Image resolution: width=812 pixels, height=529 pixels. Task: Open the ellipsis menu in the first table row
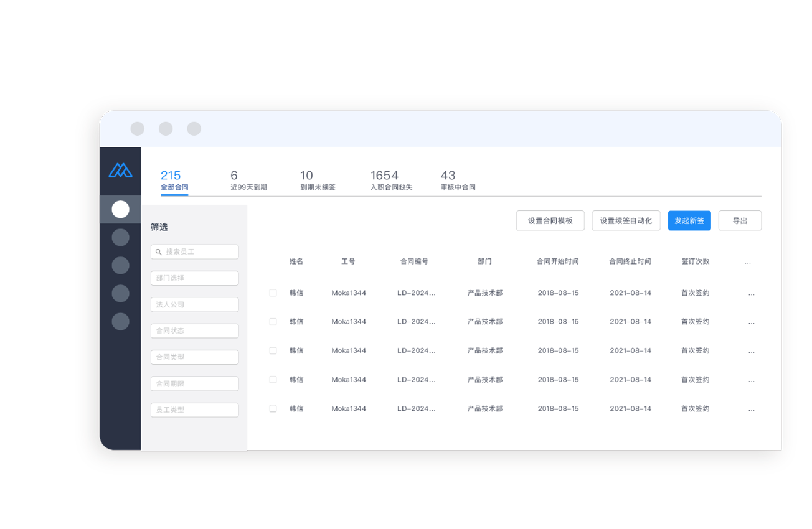(751, 293)
